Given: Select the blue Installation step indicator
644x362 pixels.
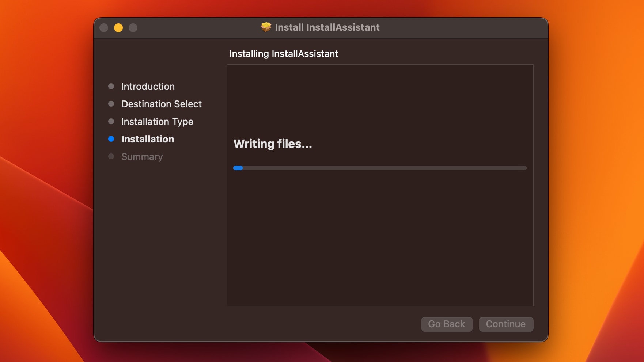Looking at the screenshot, I should click(x=111, y=139).
